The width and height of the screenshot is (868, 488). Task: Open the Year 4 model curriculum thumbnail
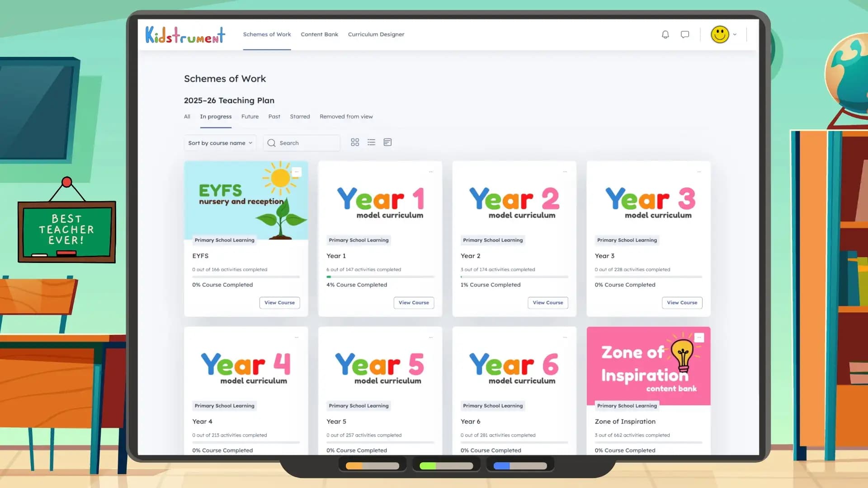point(246,366)
